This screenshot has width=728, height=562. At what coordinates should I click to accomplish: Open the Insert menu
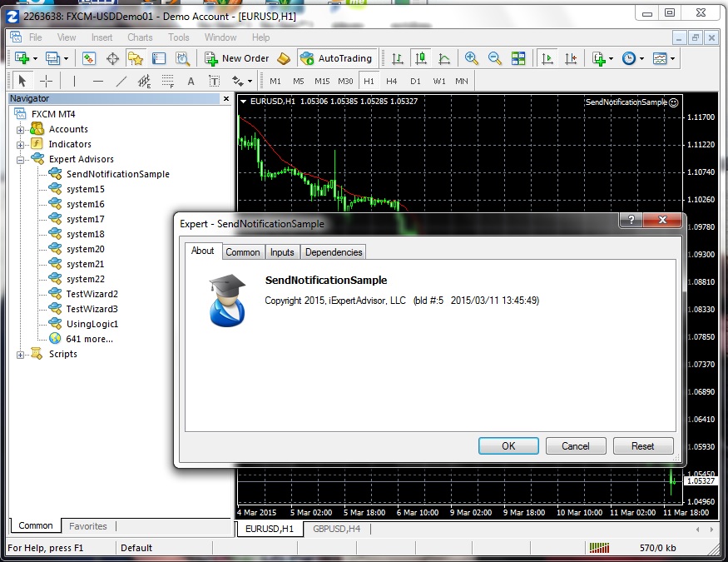coord(102,37)
